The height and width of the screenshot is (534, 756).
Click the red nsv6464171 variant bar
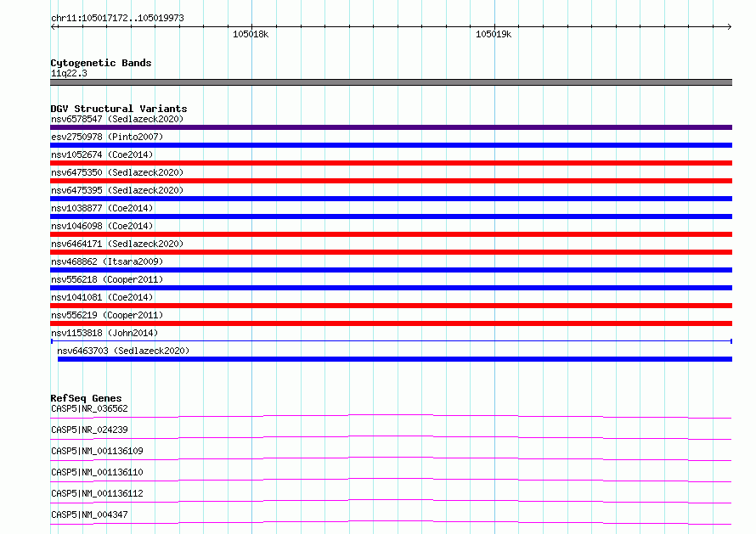[x=391, y=252]
